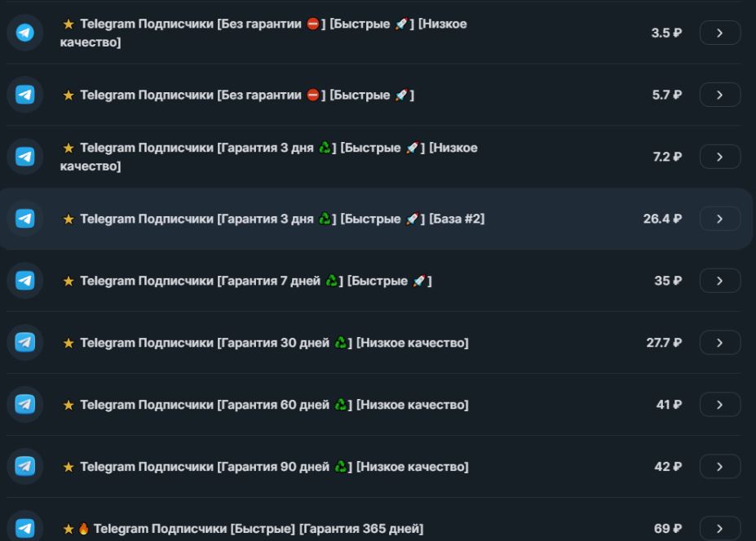756x541 pixels.
Task: Select the Гарантия 60 дней Низкое качество title
Action: pos(274,405)
